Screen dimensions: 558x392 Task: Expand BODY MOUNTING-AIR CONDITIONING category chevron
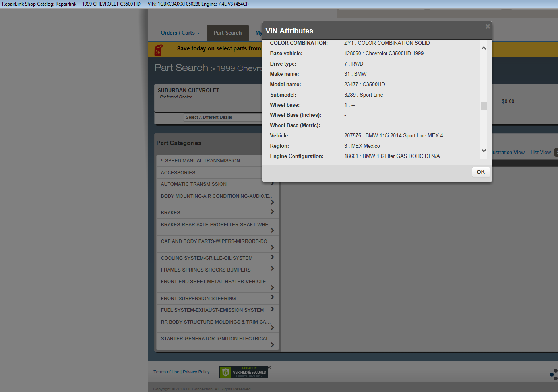tap(272, 202)
